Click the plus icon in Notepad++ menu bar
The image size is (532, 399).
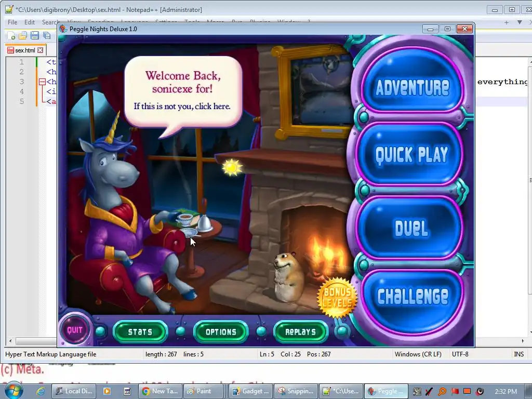[506, 22]
